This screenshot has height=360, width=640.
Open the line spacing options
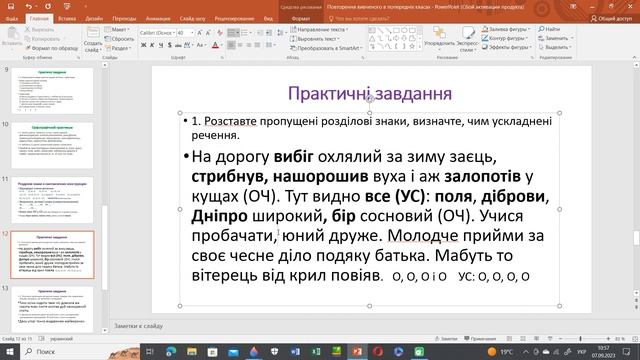point(281,33)
